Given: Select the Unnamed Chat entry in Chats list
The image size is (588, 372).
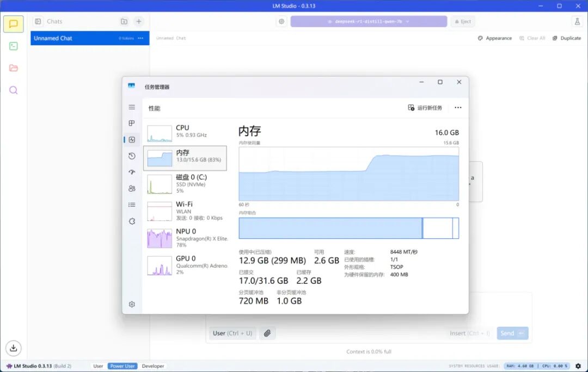Looking at the screenshot, I should [90, 38].
